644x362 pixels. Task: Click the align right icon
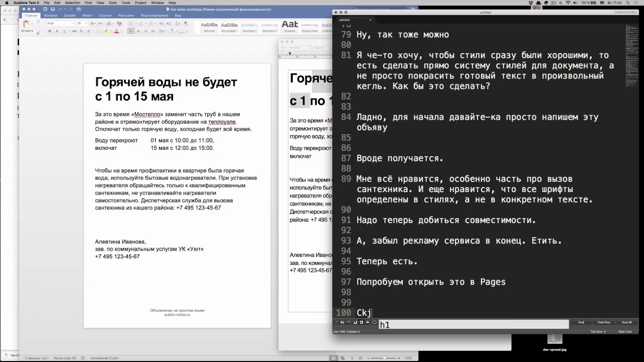tap(145, 31)
